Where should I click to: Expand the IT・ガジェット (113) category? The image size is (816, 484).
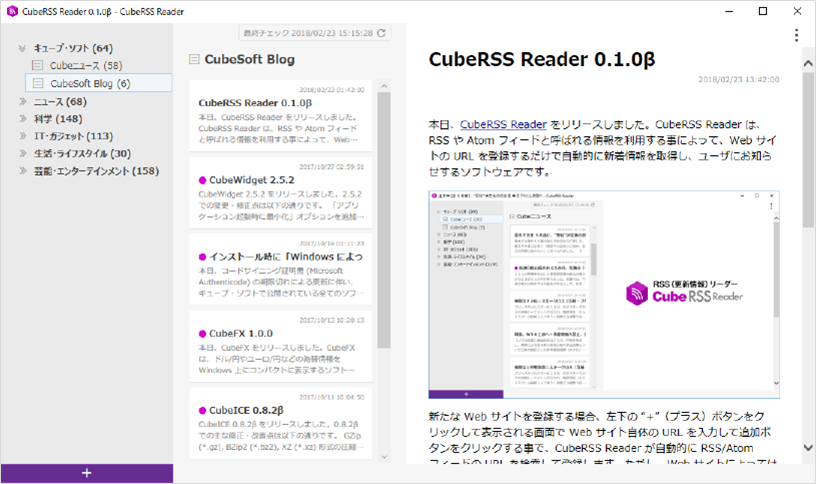(x=22, y=136)
